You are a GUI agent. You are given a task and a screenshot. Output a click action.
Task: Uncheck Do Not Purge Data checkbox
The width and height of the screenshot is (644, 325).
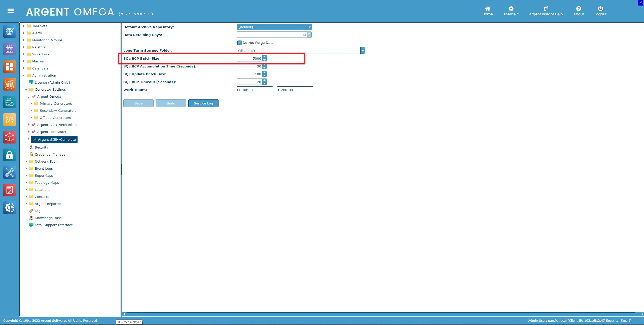pos(239,43)
